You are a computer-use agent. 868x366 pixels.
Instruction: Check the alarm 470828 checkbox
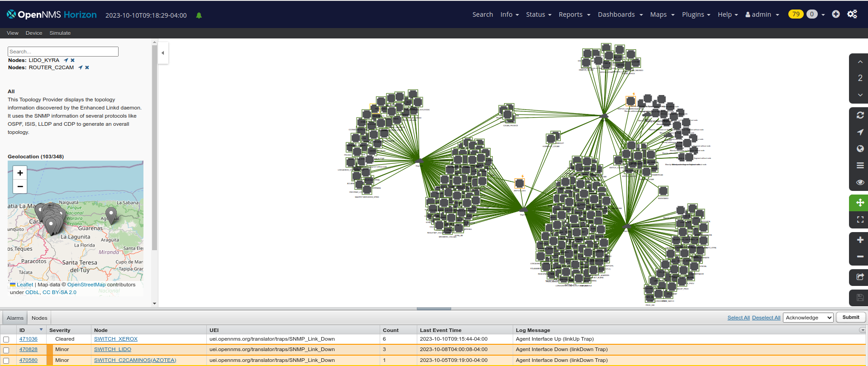[6, 350]
